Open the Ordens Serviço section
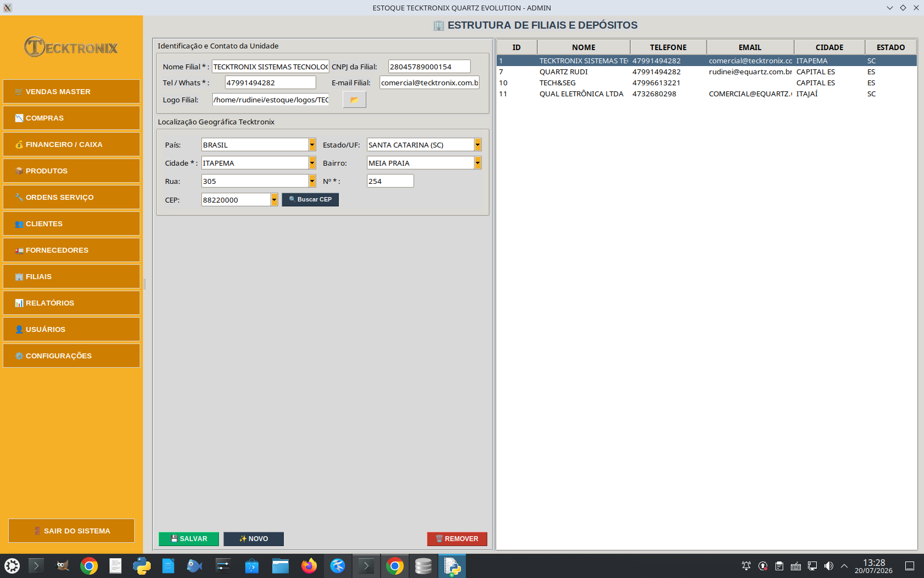Image resolution: width=924 pixels, height=578 pixels. (71, 197)
